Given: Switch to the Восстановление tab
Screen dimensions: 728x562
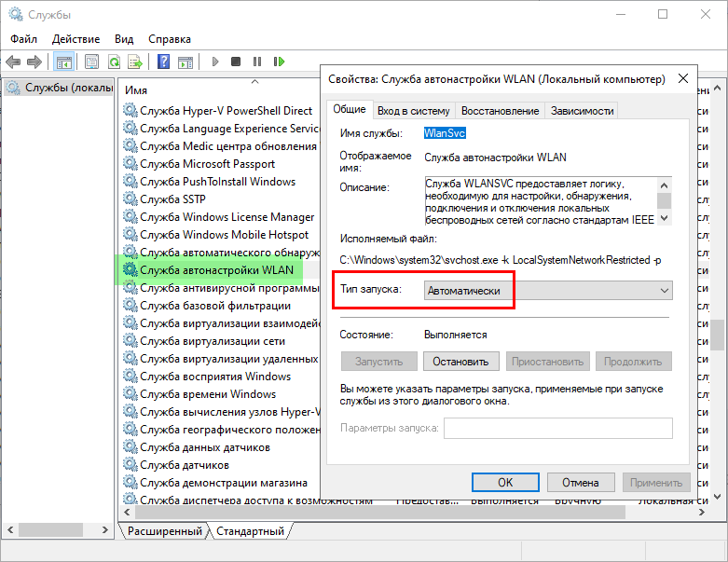Looking at the screenshot, I should click(x=500, y=111).
